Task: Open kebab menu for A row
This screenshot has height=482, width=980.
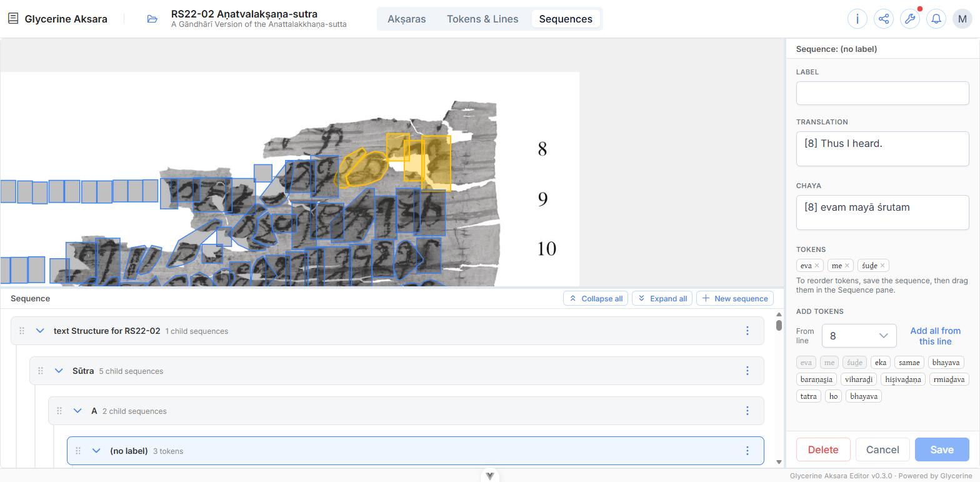Action: pos(747,411)
